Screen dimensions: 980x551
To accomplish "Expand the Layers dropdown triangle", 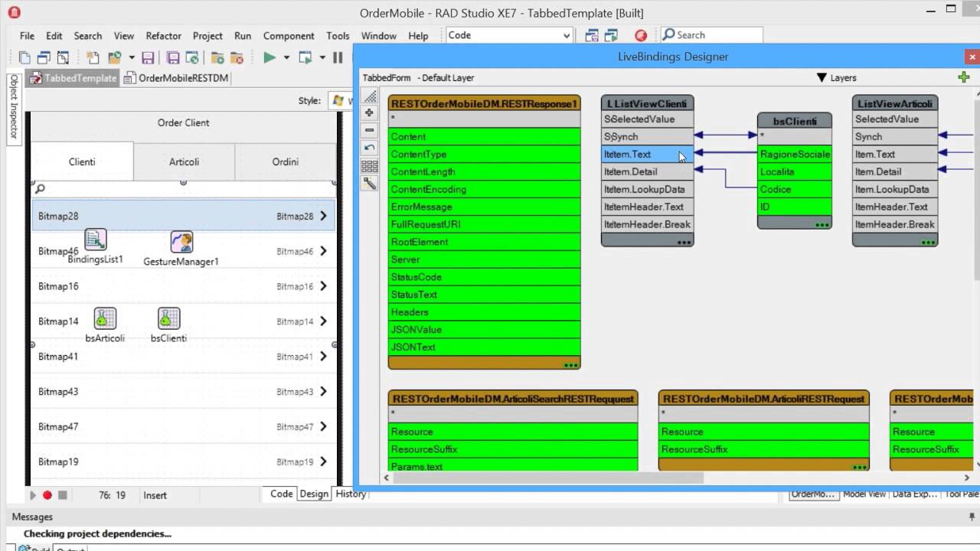I will point(822,78).
